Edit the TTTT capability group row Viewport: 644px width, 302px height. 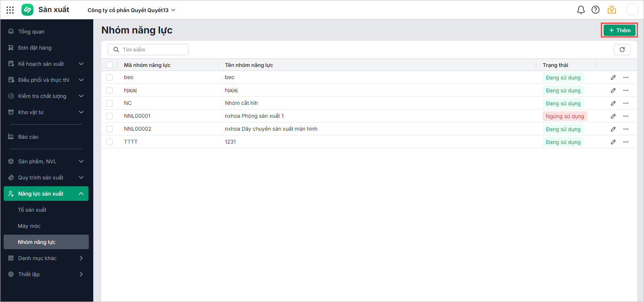tap(613, 142)
